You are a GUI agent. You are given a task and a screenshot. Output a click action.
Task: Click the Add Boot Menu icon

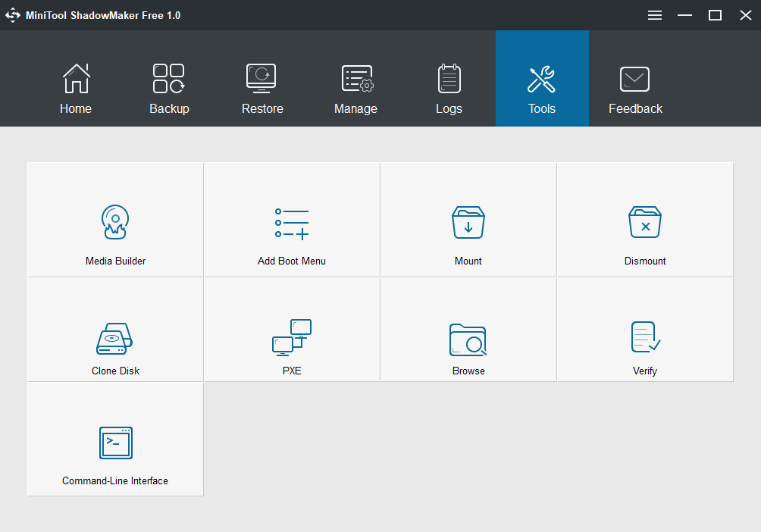tap(292, 224)
